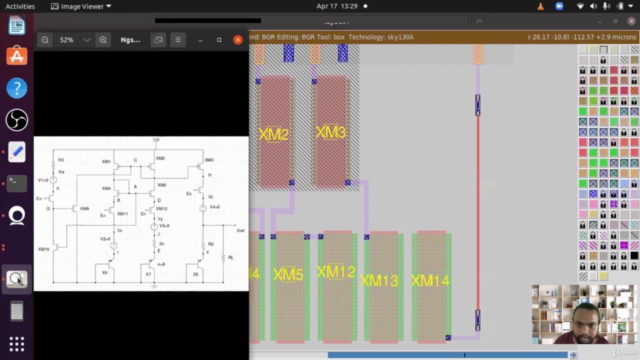The image size is (640, 360).
Task: Click the Technology: sky130A label
Action: (381, 37)
